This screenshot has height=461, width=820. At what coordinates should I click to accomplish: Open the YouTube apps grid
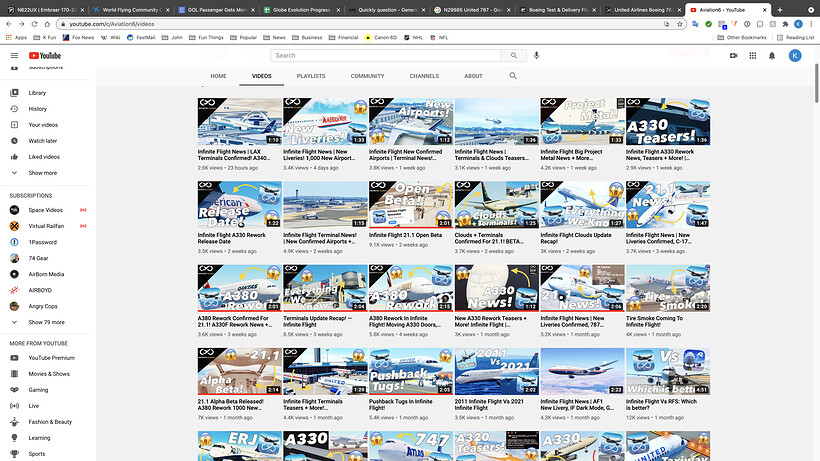753,55
